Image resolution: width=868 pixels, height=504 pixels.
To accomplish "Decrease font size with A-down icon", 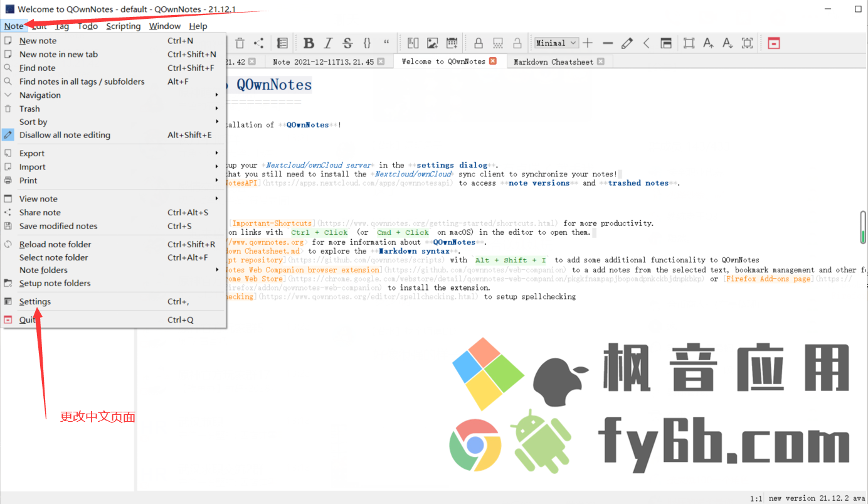I will (x=728, y=43).
